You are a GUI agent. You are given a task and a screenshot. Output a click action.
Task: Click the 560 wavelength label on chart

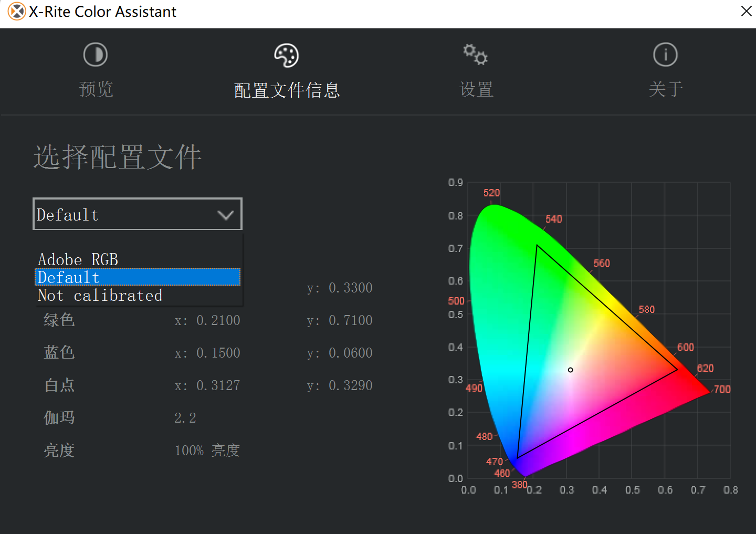point(602,263)
